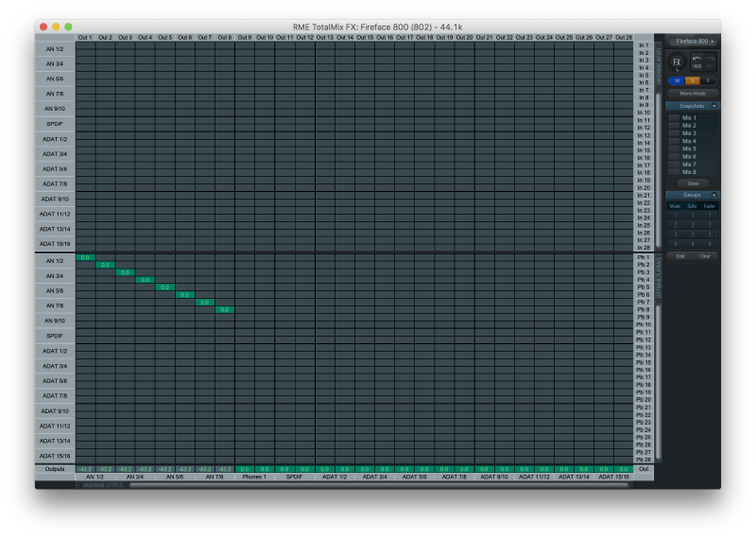Click the vertical scrollbar beside the matrix
The image size is (756, 539).
[659, 142]
